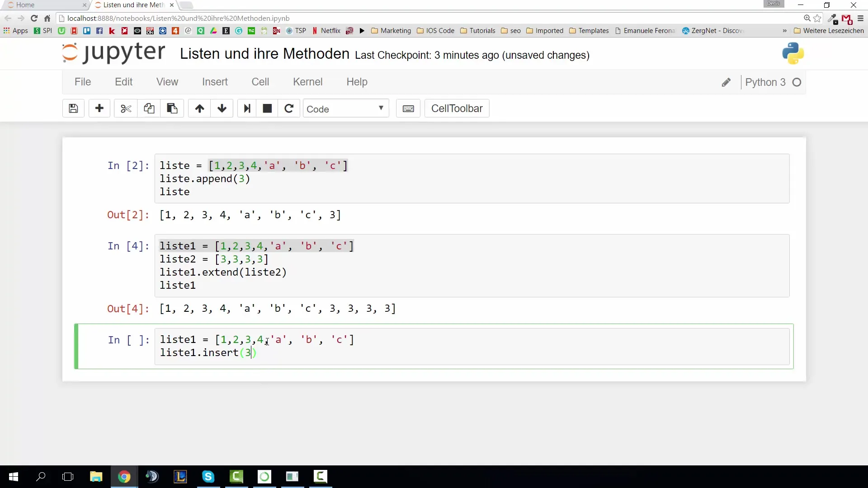The height and width of the screenshot is (488, 868).
Task: Open the Help menu
Action: (x=357, y=82)
